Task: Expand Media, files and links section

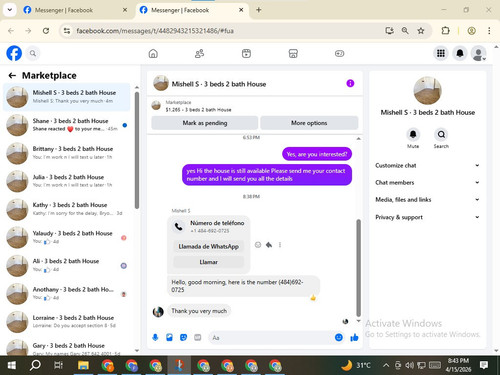Action: pos(428,200)
